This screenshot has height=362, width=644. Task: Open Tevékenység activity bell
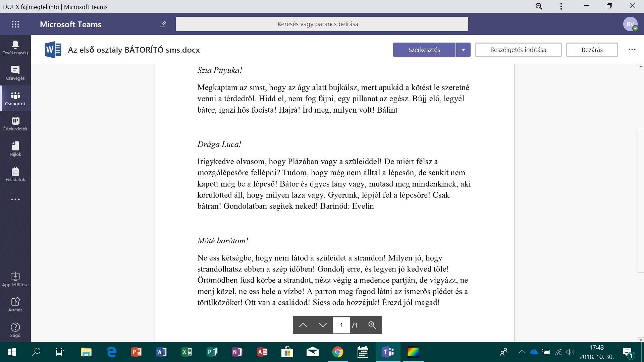pyautogui.click(x=15, y=48)
